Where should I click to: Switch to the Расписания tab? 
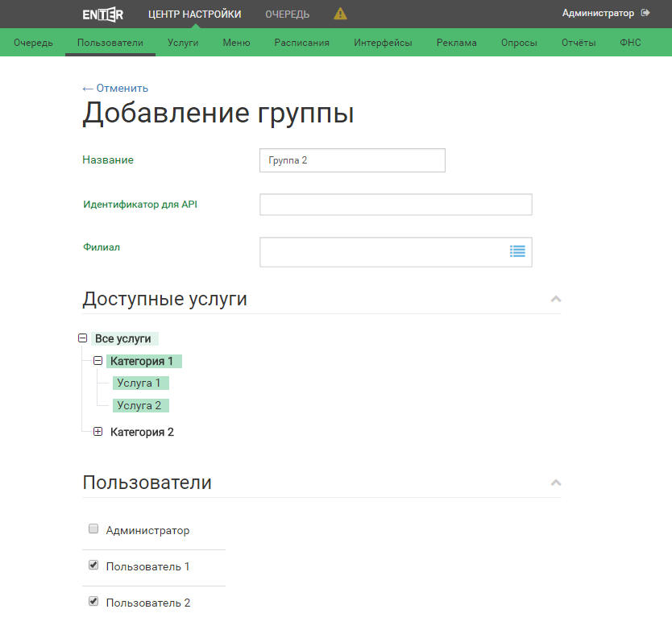coord(301,43)
